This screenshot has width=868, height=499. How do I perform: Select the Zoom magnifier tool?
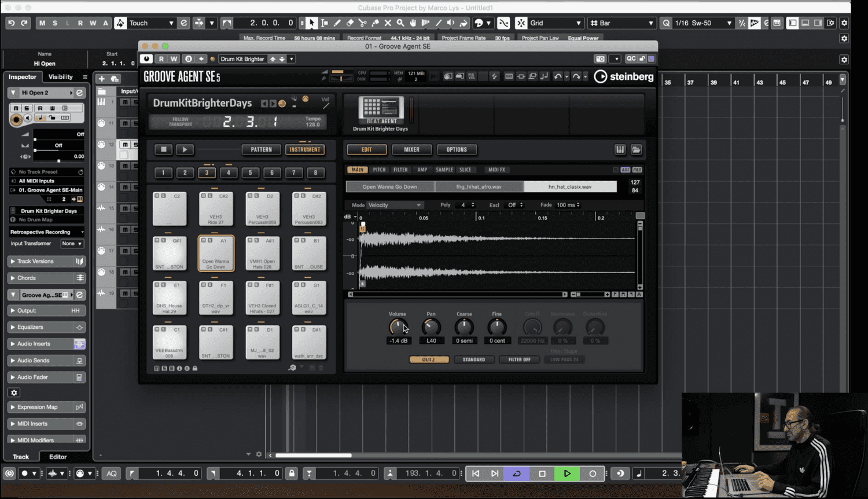click(400, 23)
